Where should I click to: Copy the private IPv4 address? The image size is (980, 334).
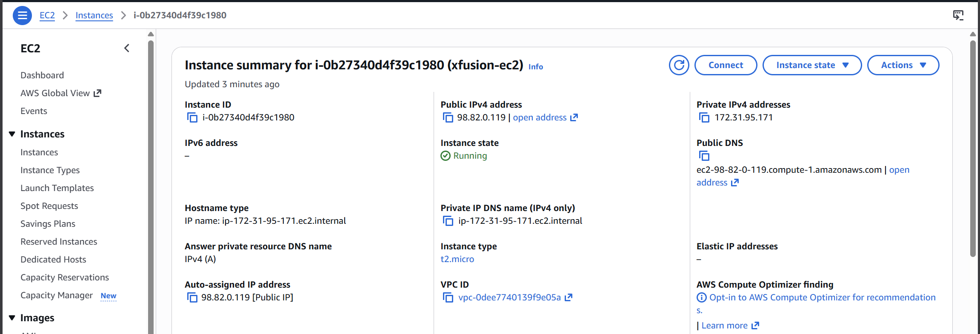point(704,117)
